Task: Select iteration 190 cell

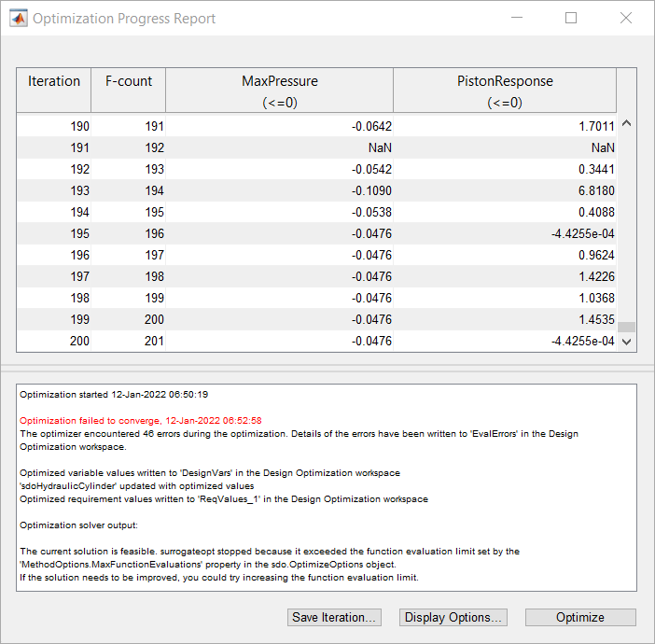Action: 54,126
